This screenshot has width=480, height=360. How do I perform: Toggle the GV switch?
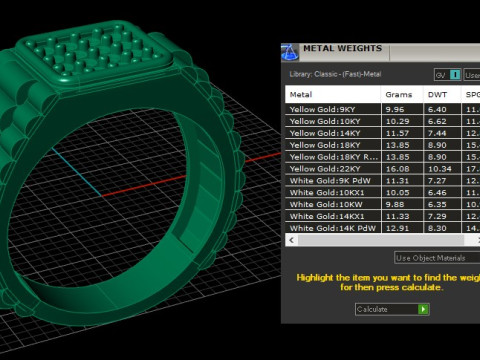448,75
